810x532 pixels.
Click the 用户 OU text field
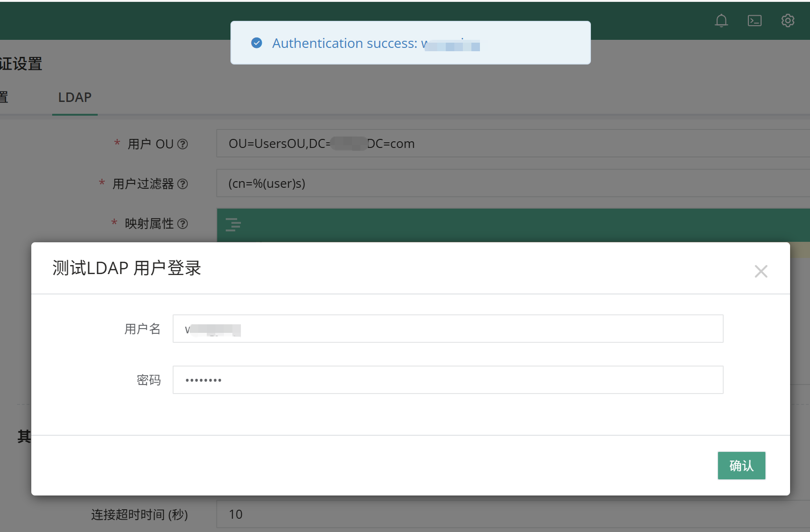click(513, 143)
